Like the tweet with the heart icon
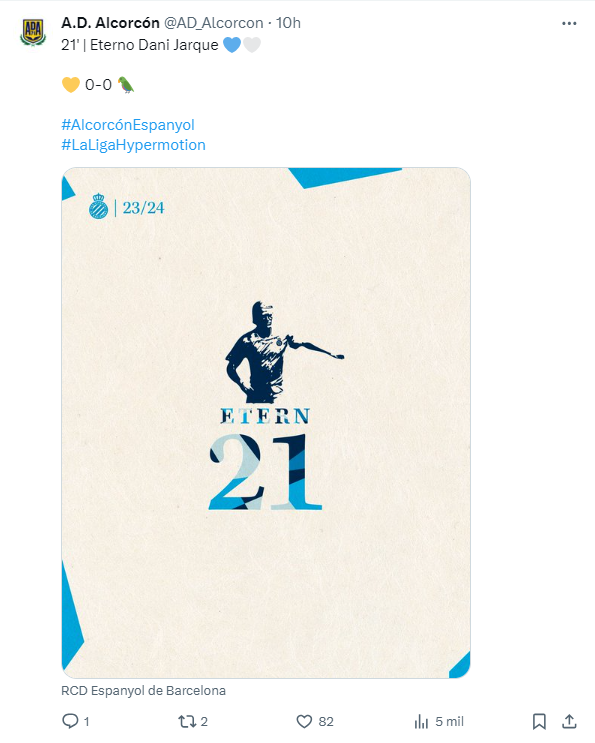 click(304, 721)
